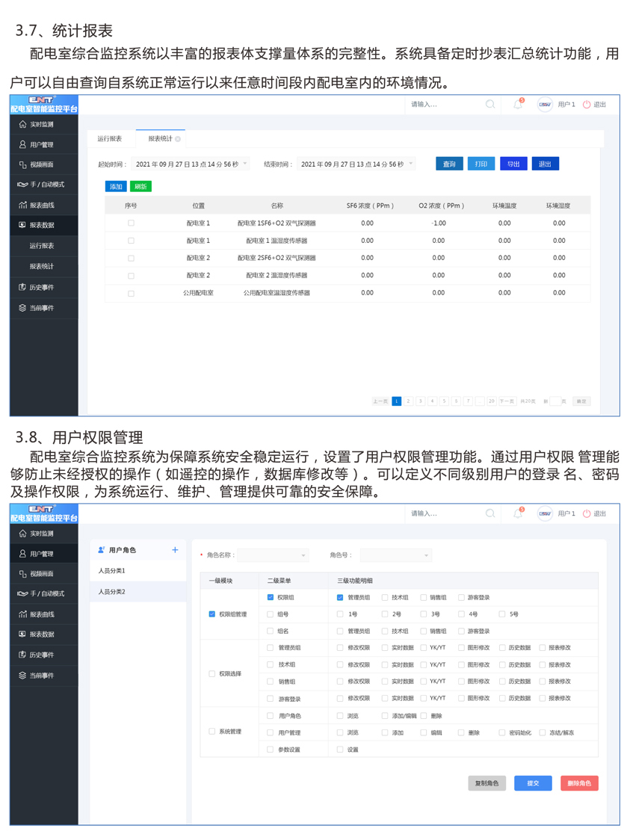627x840 pixels.
Task: Click the notification bell on the 报表统计 page
Action: (518, 105)
